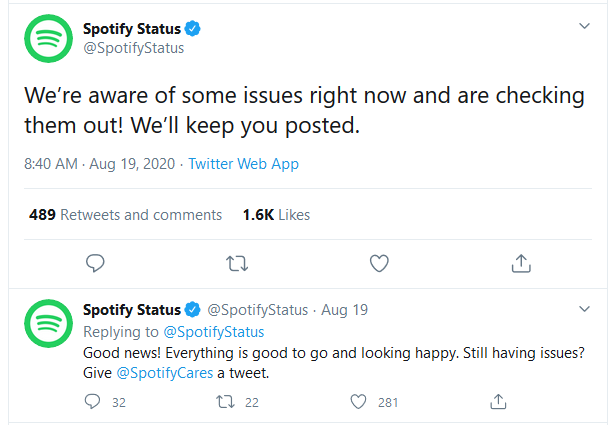Like the main tweet with heart icon

tap(379, 263)
